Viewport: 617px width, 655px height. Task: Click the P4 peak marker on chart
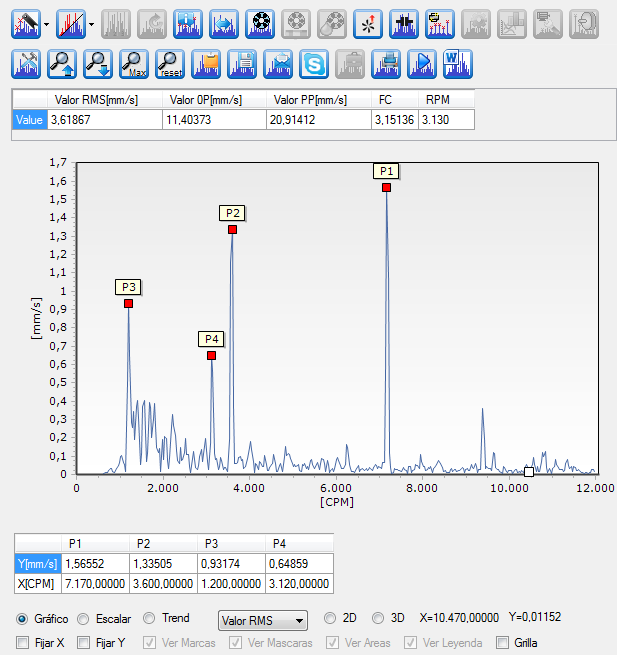tap(211, 355)
